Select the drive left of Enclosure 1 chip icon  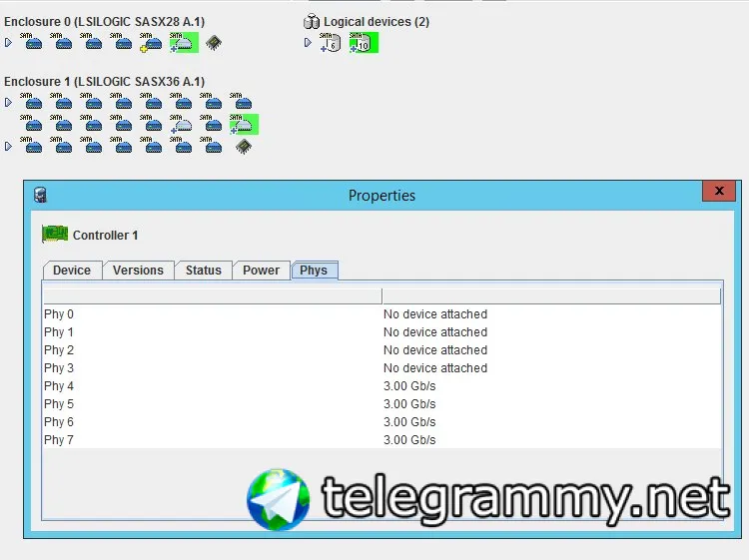[211, 145]
